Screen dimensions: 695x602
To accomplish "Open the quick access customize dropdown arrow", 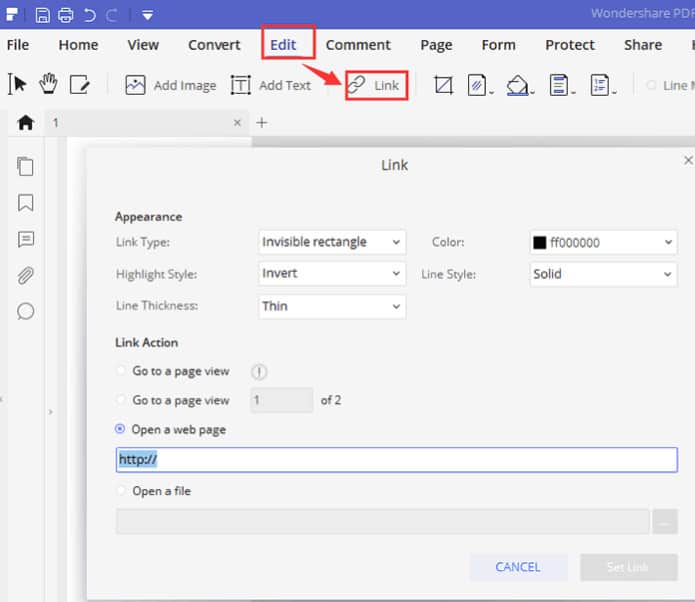I will pos(148,16).
